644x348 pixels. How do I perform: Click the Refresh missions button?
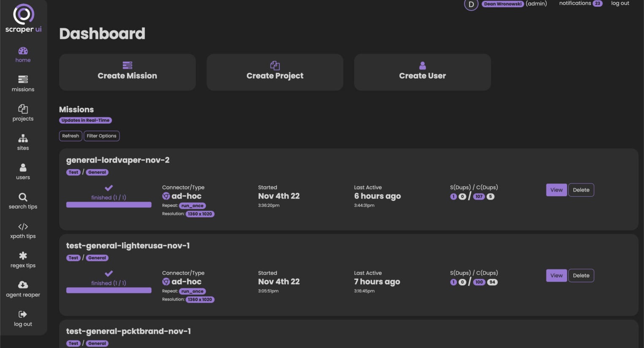tap(71, 136)
